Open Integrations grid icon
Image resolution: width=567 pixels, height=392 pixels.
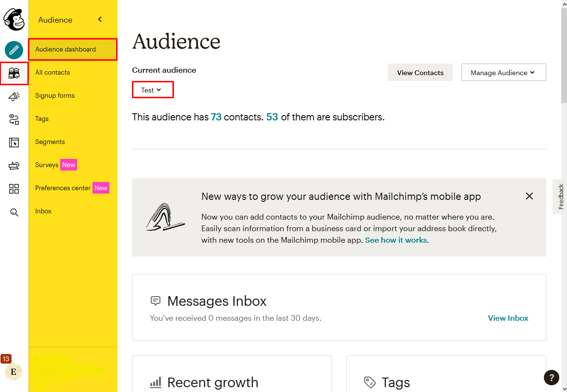[14, 189]
